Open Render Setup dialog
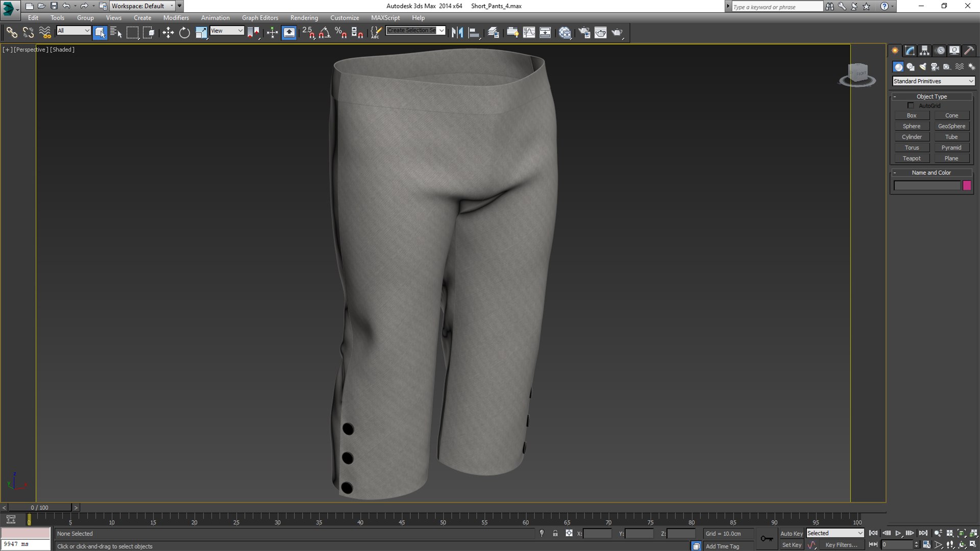Viewport: 980px width, 551px height. pyautogui.click(x=584, y=33)
